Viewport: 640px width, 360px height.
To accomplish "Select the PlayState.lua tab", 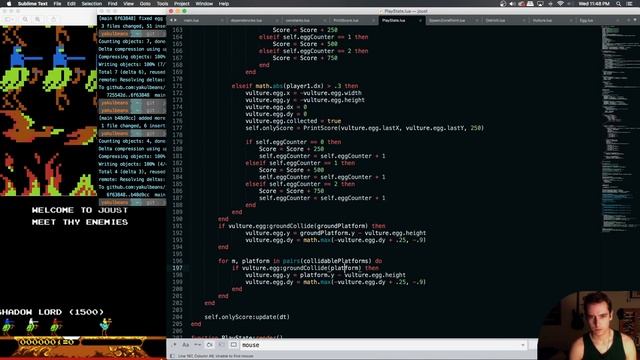I will pyautogui.click(x=402, y=20).
